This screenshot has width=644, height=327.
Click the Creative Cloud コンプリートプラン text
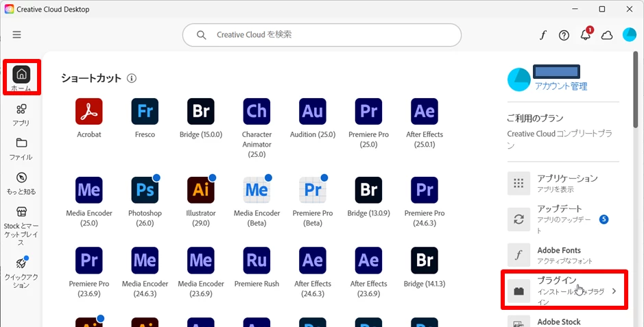coord(560,139)
